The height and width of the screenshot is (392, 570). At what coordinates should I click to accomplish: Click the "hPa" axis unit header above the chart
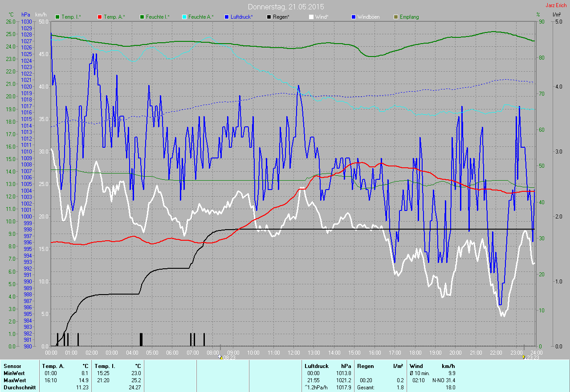tap(26, 15)
